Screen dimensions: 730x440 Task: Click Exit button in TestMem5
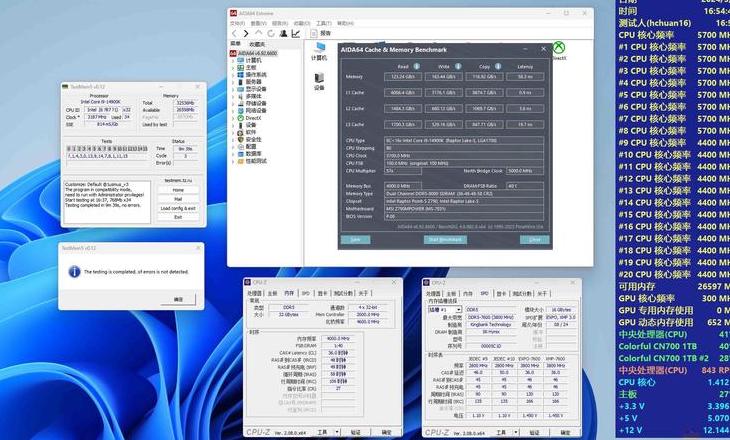pyautogui.click(x=178, y=217)
